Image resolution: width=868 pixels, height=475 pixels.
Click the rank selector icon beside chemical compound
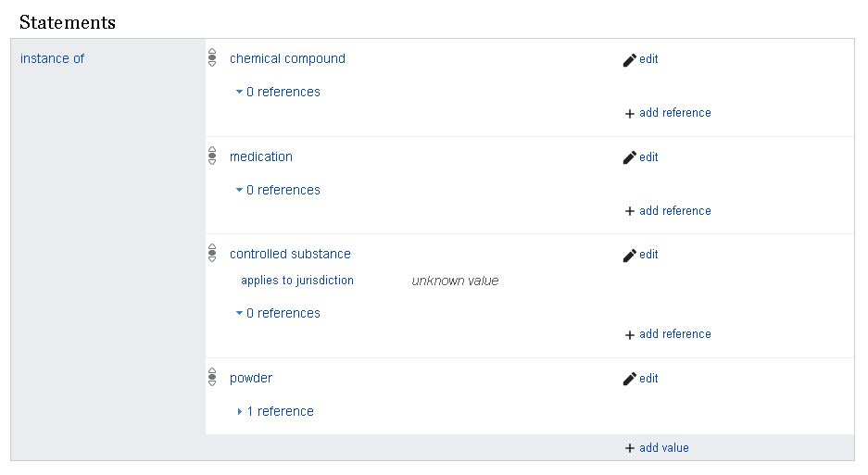212,57
